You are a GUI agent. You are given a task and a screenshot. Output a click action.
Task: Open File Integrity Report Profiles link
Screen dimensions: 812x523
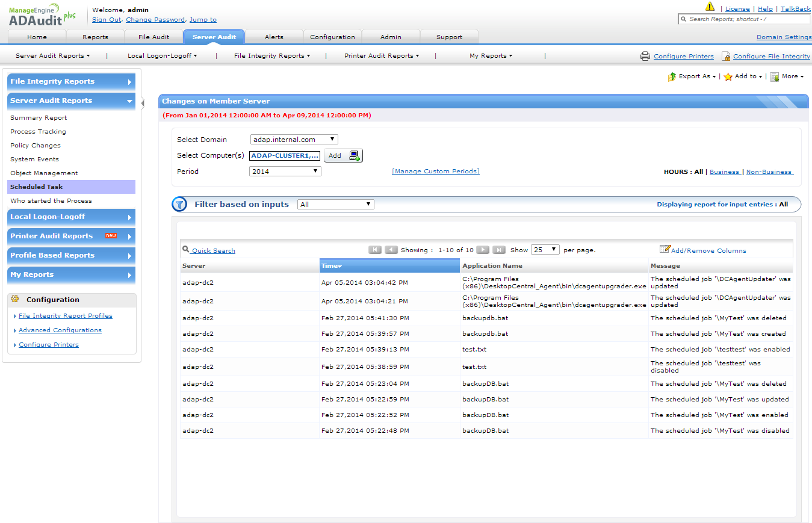66,316
